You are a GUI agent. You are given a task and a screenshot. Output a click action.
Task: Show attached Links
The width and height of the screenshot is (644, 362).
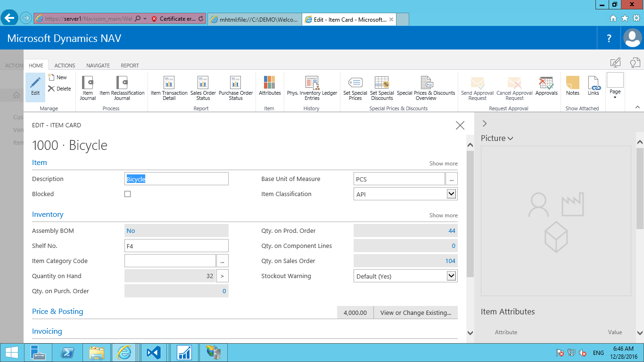594,86
